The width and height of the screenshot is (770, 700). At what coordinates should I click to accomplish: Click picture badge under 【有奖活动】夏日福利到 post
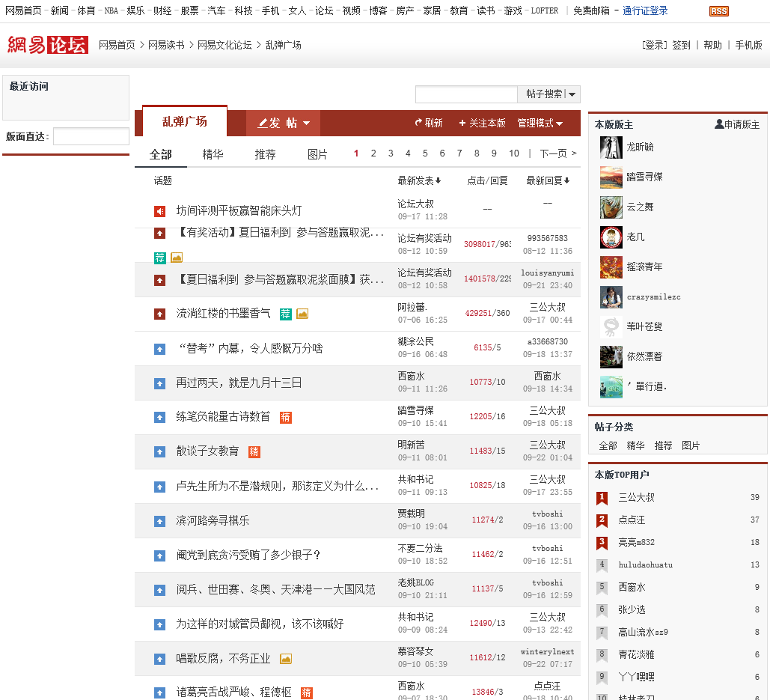click(177, 258)
